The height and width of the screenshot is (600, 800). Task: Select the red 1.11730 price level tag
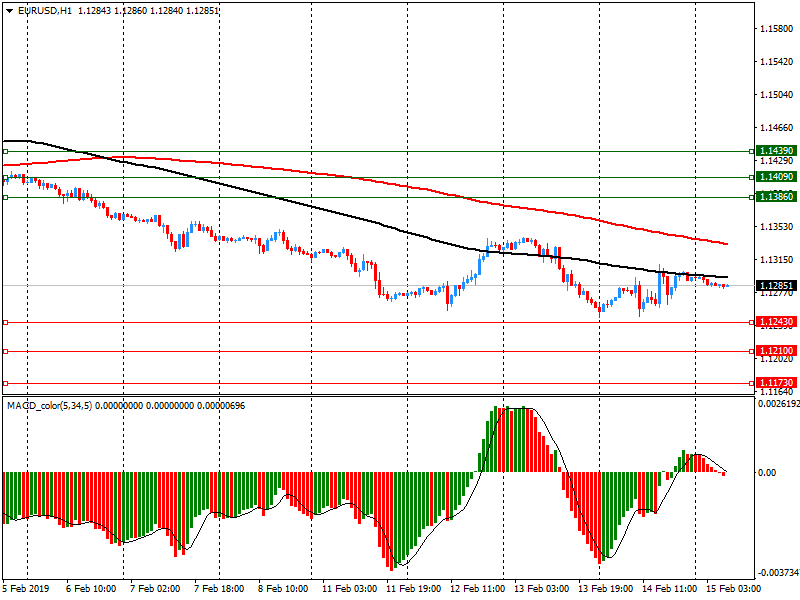coord(775,383)
